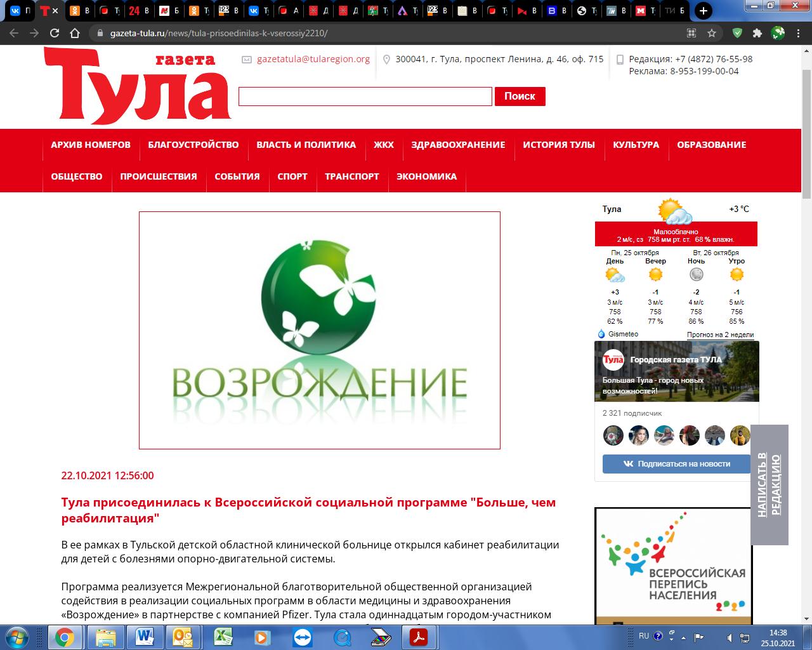Viewport: 812px width, 650px height.
Task: Click the НАПИСАТЬ В РЕДАКЦИЮ side tab
Action: pyautogui.click(x=769, y=485)
